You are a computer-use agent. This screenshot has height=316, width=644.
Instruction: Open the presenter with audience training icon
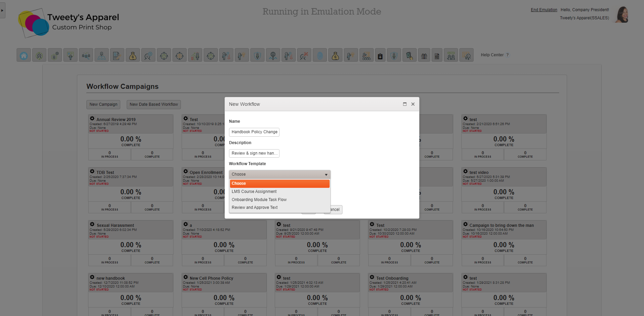[367, 55]
